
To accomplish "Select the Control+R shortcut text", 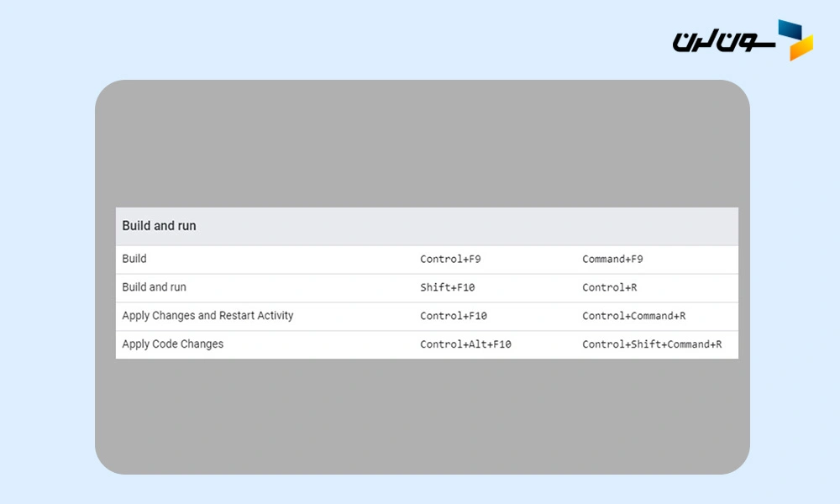I will click(609, 288).
